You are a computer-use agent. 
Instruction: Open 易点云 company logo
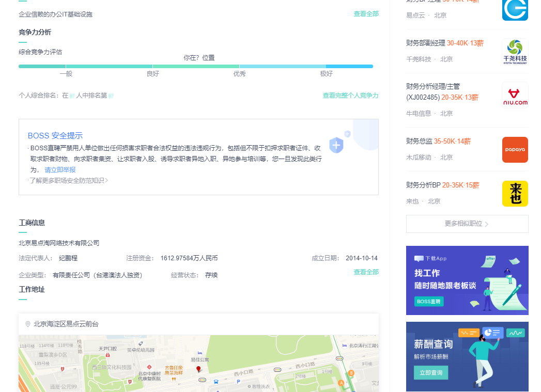click(515, 9)
